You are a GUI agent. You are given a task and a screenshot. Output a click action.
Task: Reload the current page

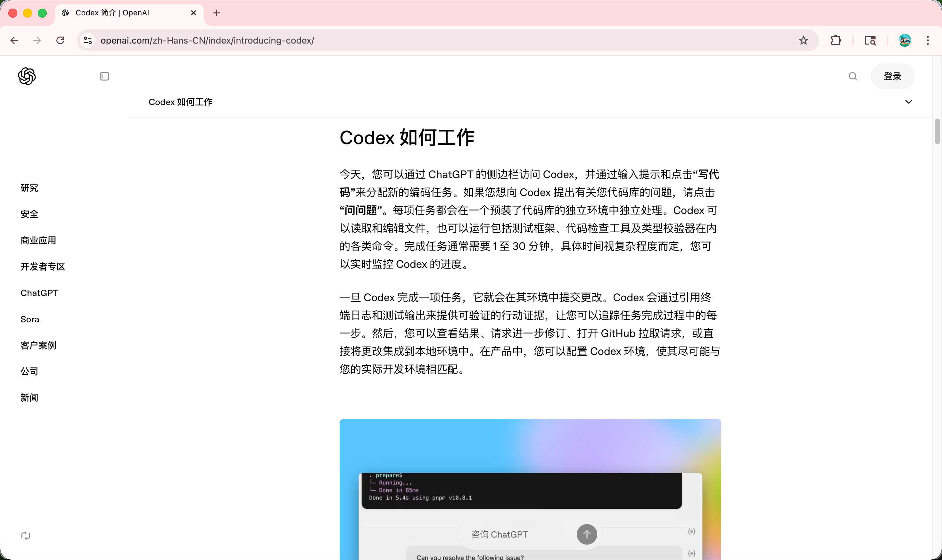pyautogui.click(x=60, y=40)
